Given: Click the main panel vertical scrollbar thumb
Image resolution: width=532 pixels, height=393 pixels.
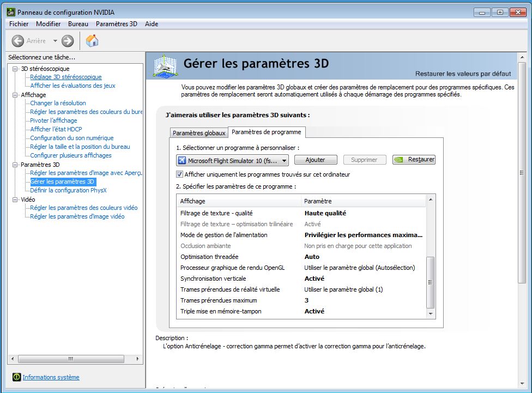Looking at the screenshot, I should pyautogui.click(x=522, y=172).
